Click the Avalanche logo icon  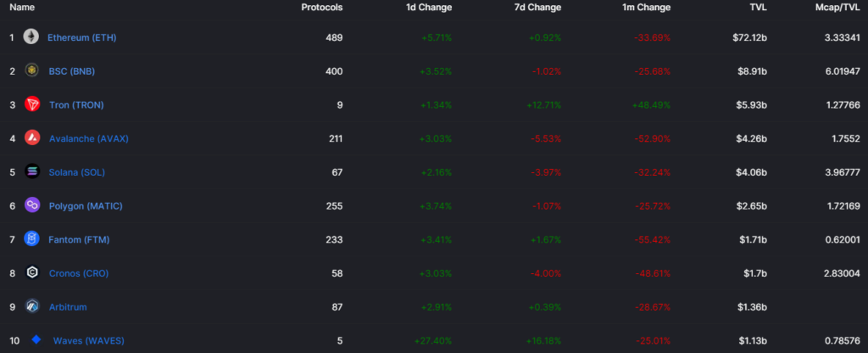coord(32,137)
